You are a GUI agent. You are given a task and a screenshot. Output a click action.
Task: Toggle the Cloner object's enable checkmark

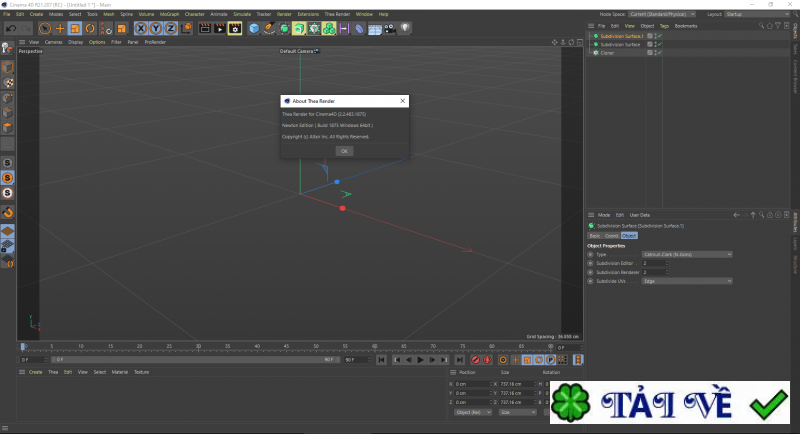click(x=658, y=52)
